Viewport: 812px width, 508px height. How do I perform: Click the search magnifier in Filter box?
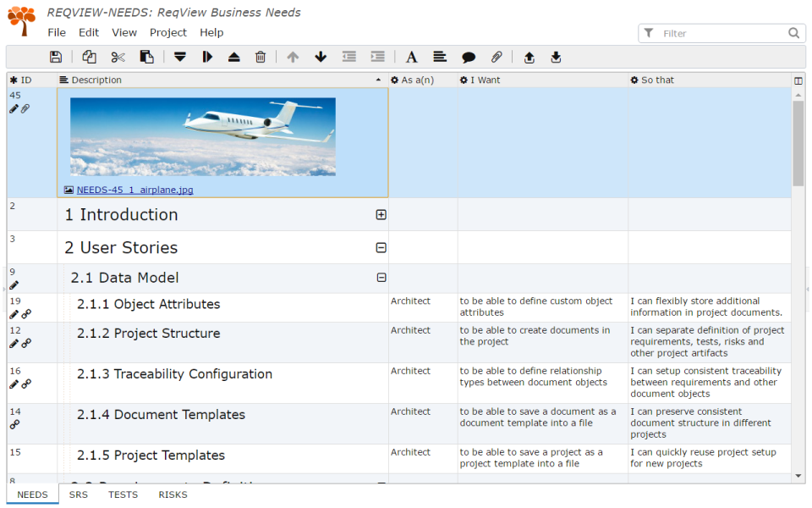pyautogui.click(x=793, y=33)
